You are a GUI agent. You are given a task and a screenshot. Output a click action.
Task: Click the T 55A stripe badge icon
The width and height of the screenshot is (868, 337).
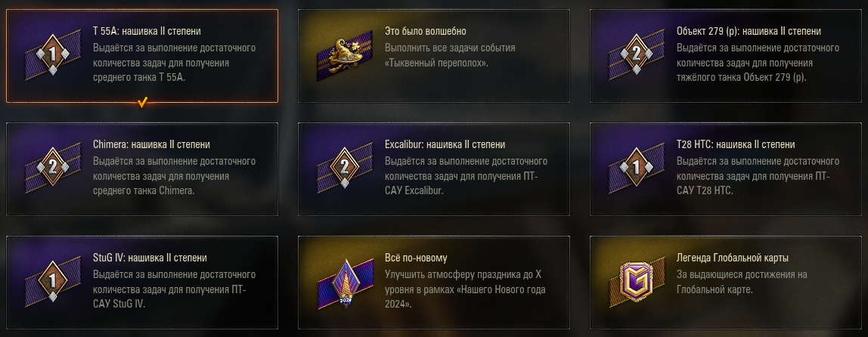click(x=53, y=55)
